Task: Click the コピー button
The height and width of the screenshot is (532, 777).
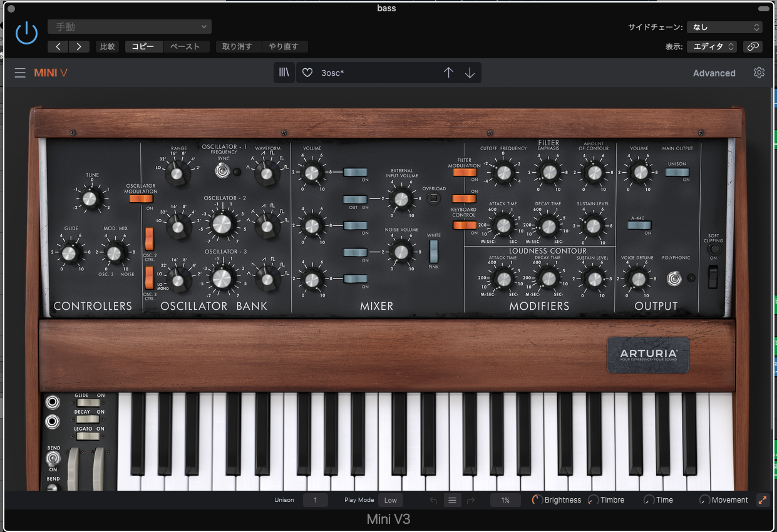Action: coord(143,46)
